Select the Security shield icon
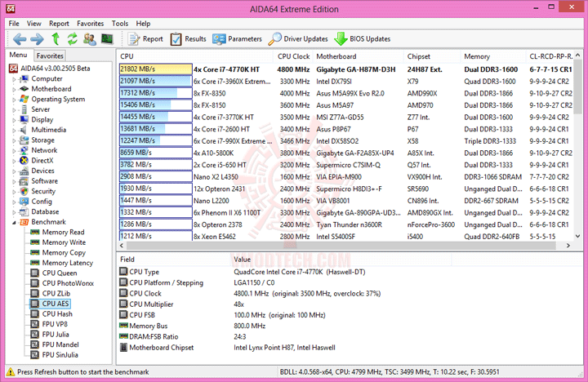588x382 pixels. 24,191
